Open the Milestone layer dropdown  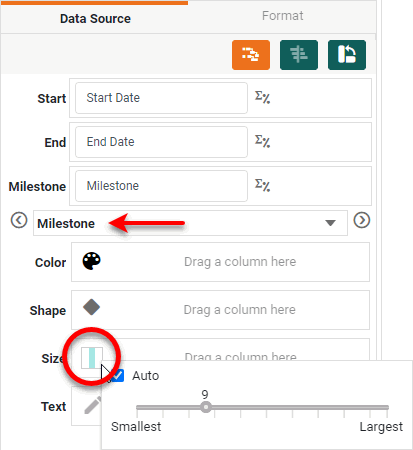[x=190, y=223]
